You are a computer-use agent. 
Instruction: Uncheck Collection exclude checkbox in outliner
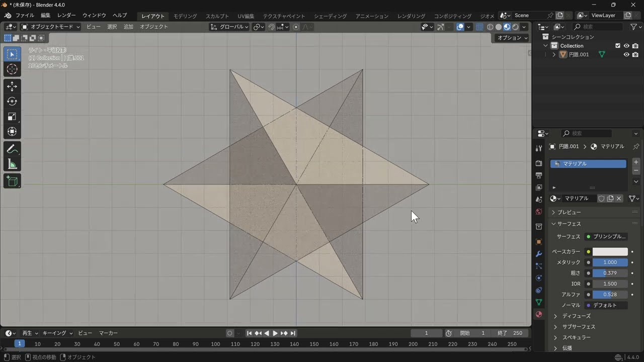point(618,46)
